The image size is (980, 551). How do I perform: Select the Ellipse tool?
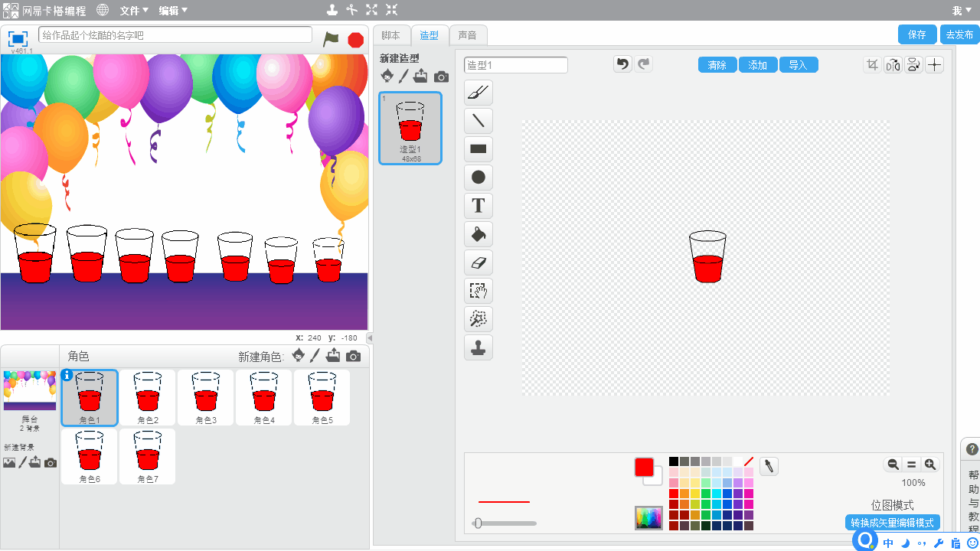coord(479,178)
